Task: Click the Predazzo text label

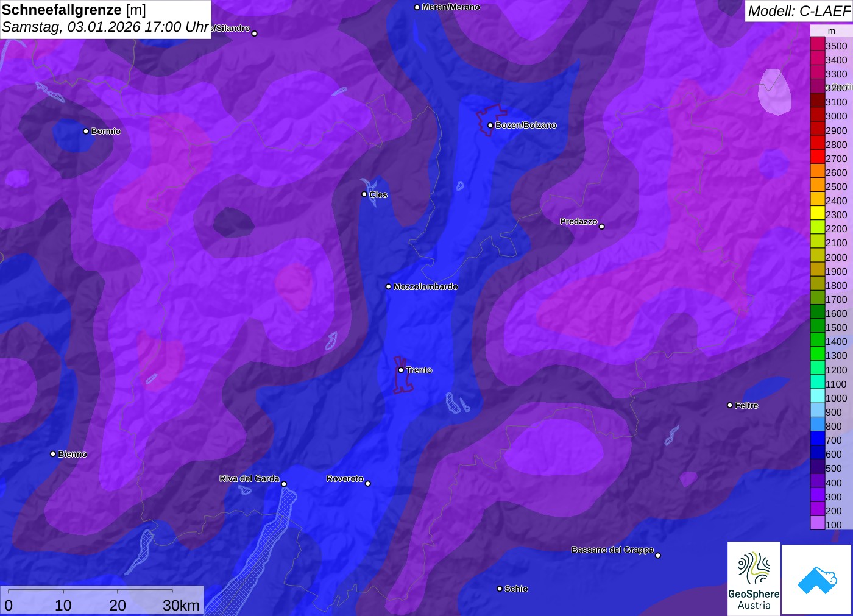Action: coord(579,221)
